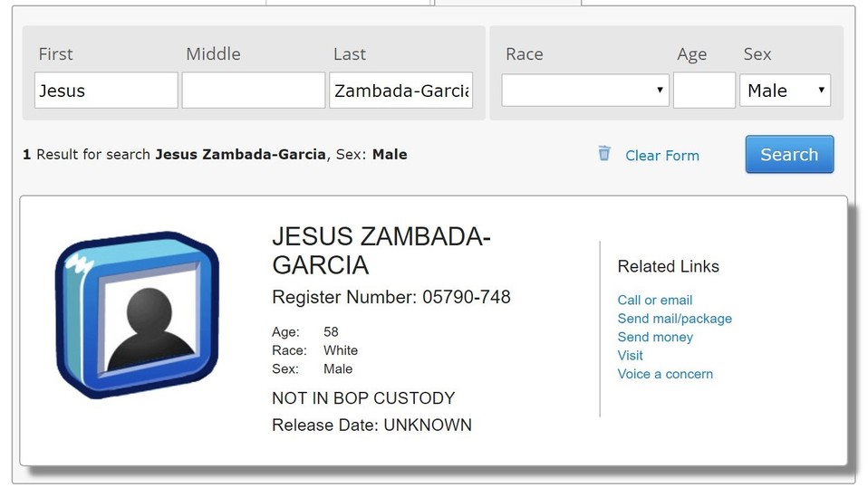Image resolution: width=868 pixels, height=497 pixels.
Task: Click the Related Links heading
Action: (x=668, y=266)
